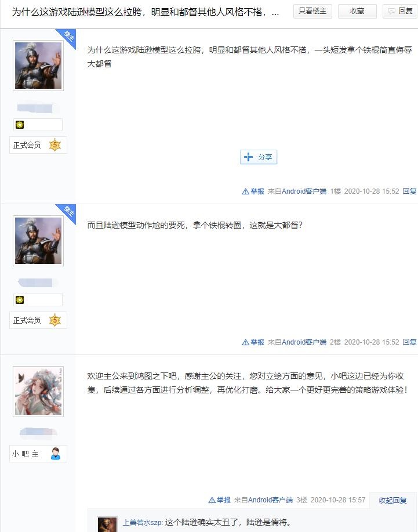Open the 小吧主 lady avatar
The image size is (418, 532).
click(x=38, y=391)
